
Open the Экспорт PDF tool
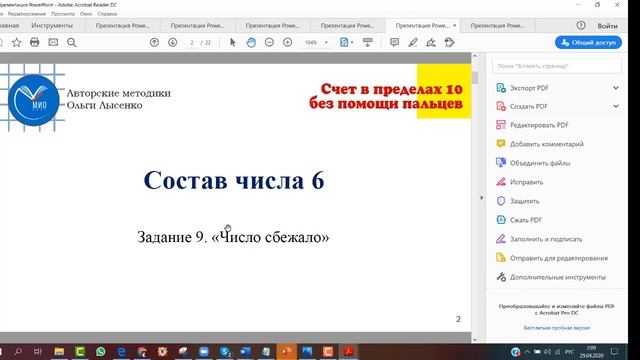pos(529,88)
